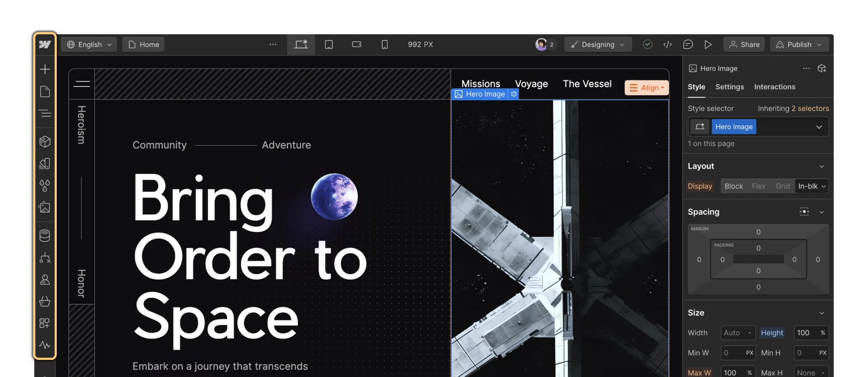Open the Assets panel
Screen dimensions: 868x377
point(45,207)
